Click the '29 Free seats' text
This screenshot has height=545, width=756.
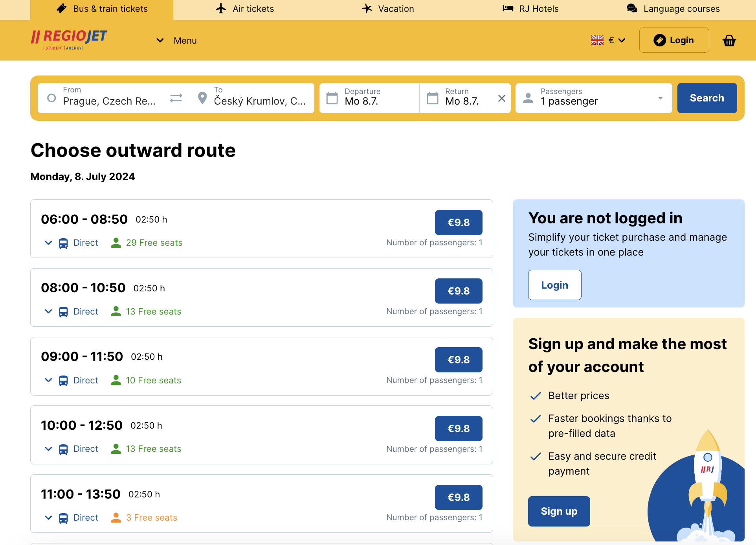[154, 243]
